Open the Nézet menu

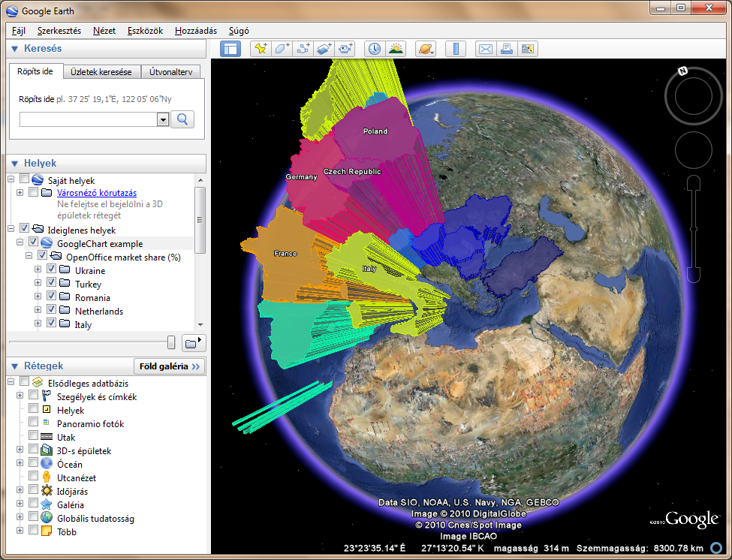point(104,31)
